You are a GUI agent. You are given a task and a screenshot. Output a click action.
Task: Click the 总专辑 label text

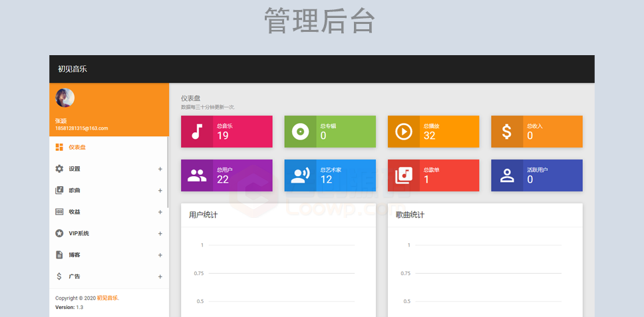pyautogui.click(x=328, y=126)
